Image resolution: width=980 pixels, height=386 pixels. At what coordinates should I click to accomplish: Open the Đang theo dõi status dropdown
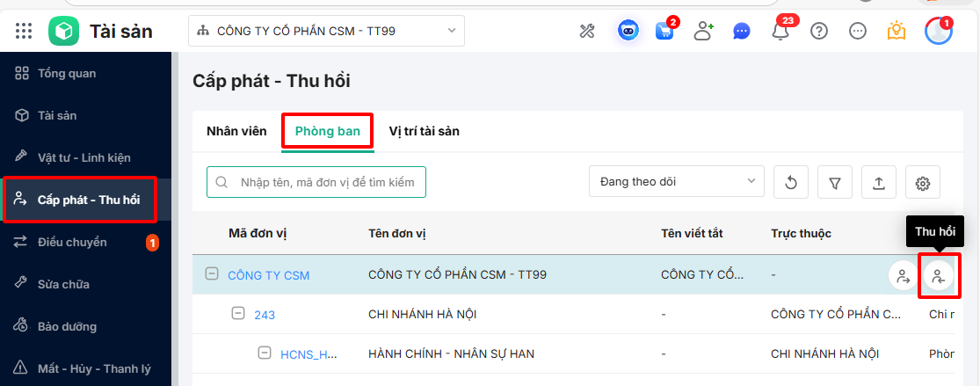[676, 182]
